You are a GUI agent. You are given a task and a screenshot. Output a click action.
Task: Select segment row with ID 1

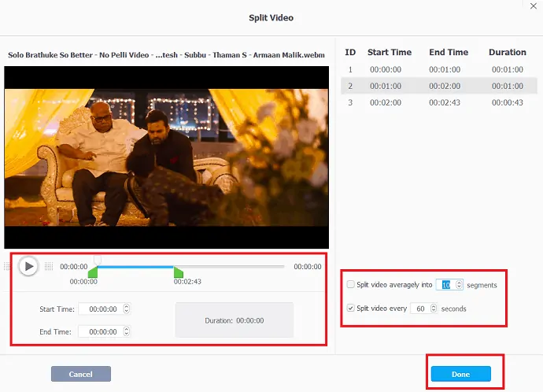pos(439,69)
